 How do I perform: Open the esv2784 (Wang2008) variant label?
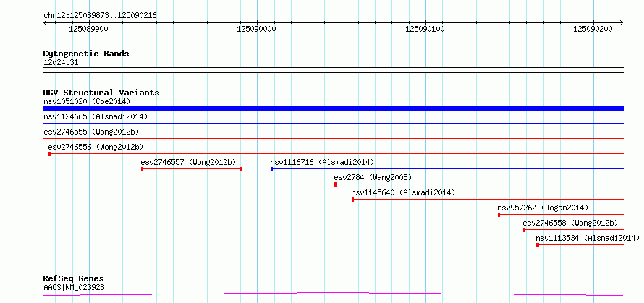[373, 177]
